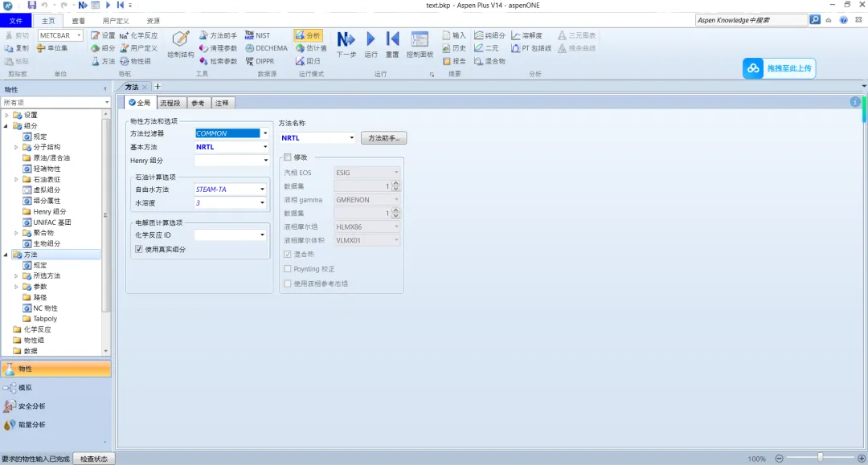Open the 所有项 navigation filter dropdown
This screenshot has height=465, width=868.
(x=107, y=102)
